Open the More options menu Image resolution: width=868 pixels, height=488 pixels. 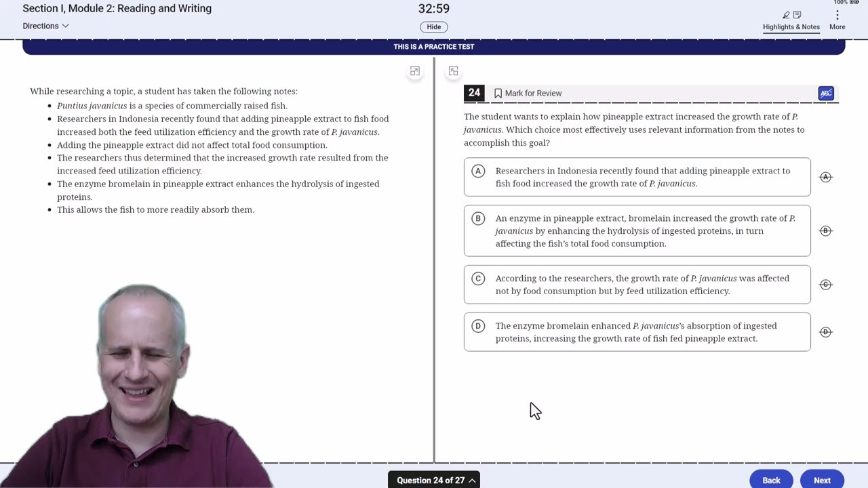click(x=837, y=20)
